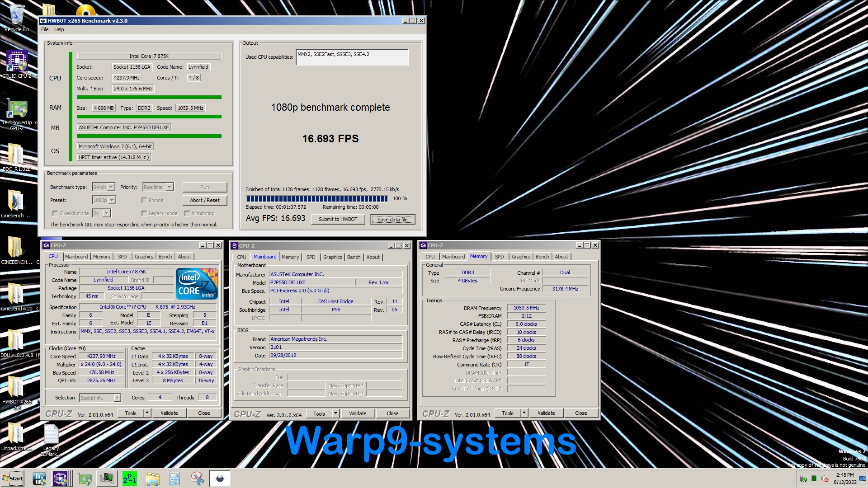Switch to the Bench tab in the left CPU-Z window

pyautogui.click(x=165, y=257)
